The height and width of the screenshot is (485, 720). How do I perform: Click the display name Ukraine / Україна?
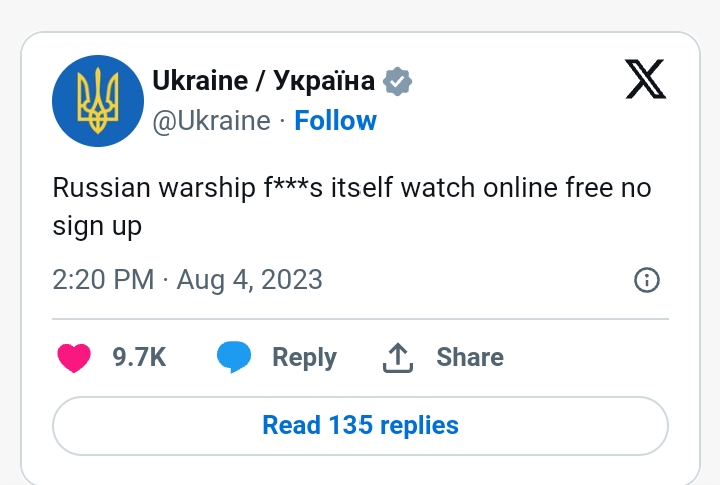tap(264, 81)
